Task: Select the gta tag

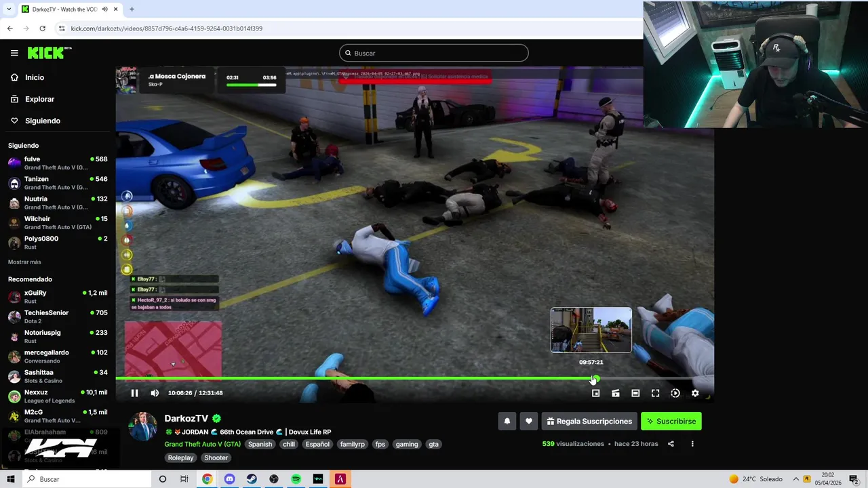Action: coord(434,444)
